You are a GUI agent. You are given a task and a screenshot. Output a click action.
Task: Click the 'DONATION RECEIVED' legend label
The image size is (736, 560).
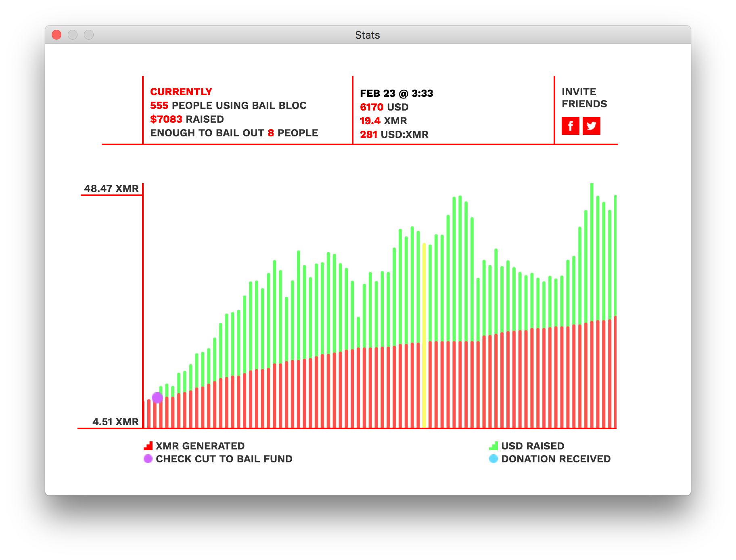556,459
